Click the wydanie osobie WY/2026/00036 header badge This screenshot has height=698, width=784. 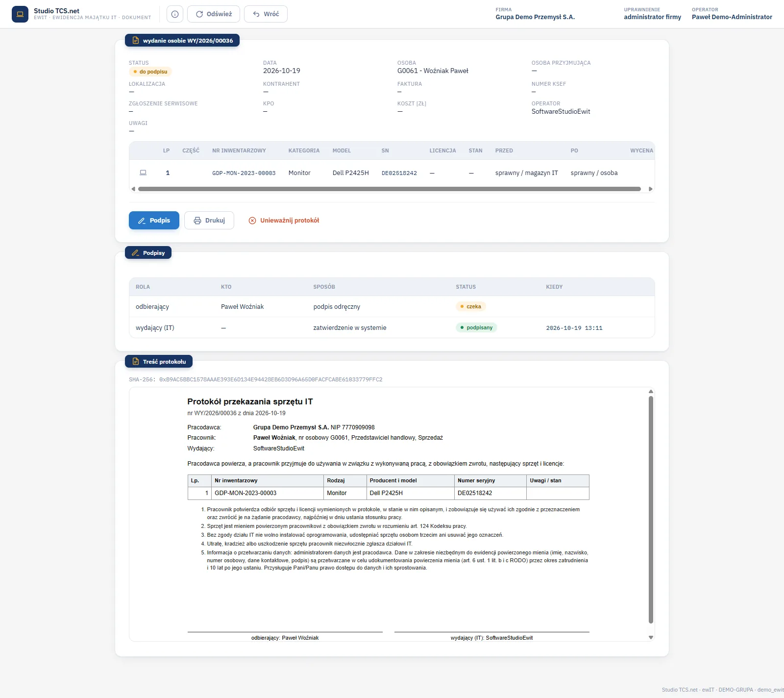click(182, 41)
